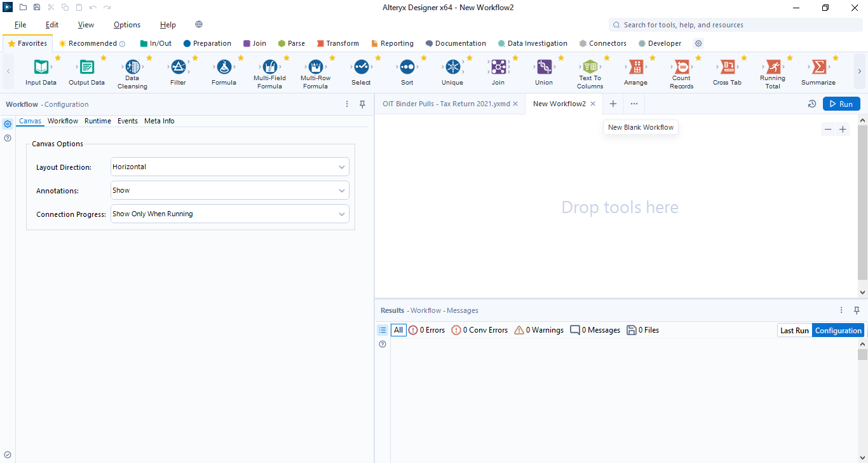Viewport: 868px width, 463px height.
Task: Show All result messages
Action: tap(398, 330)
